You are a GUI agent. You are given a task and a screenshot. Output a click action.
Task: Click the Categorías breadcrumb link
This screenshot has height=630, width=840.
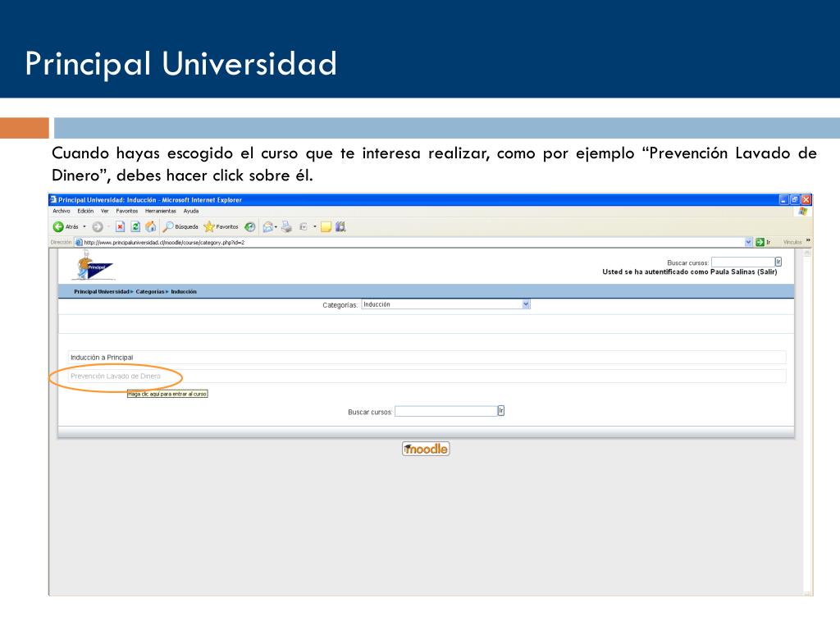[150, 291]
